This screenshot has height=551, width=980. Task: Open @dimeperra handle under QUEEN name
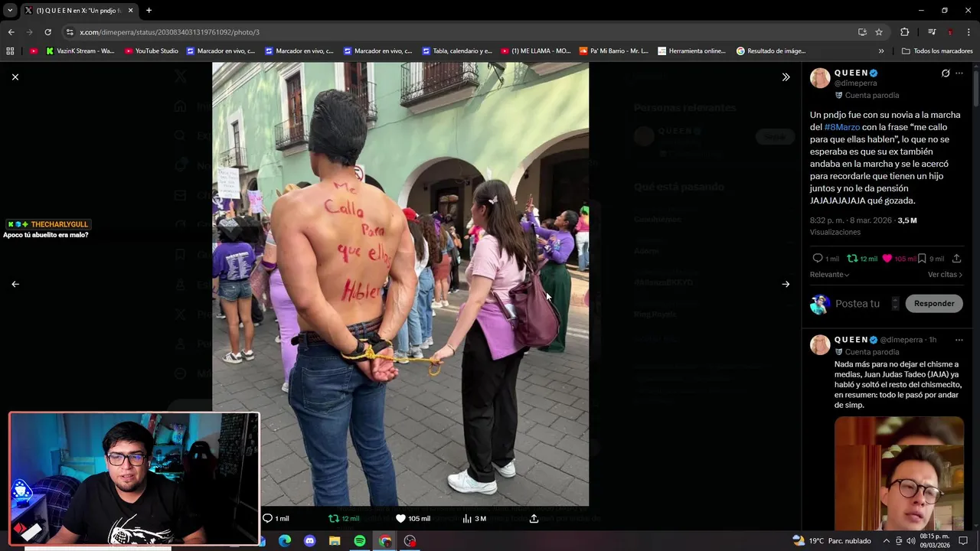(x=856, y=83)
